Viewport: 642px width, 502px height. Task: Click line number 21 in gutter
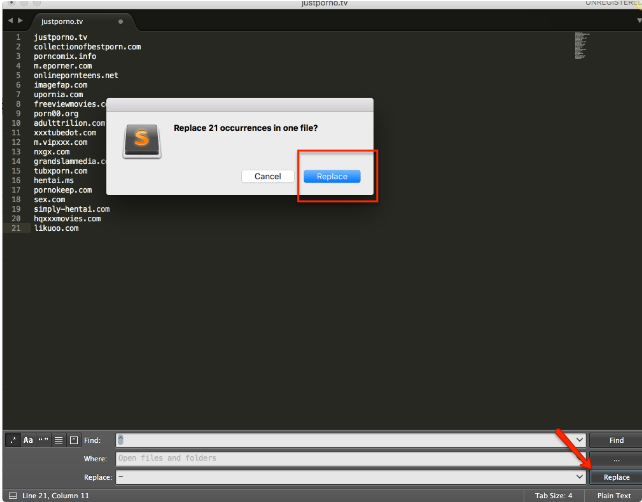[x=16, y=228]
